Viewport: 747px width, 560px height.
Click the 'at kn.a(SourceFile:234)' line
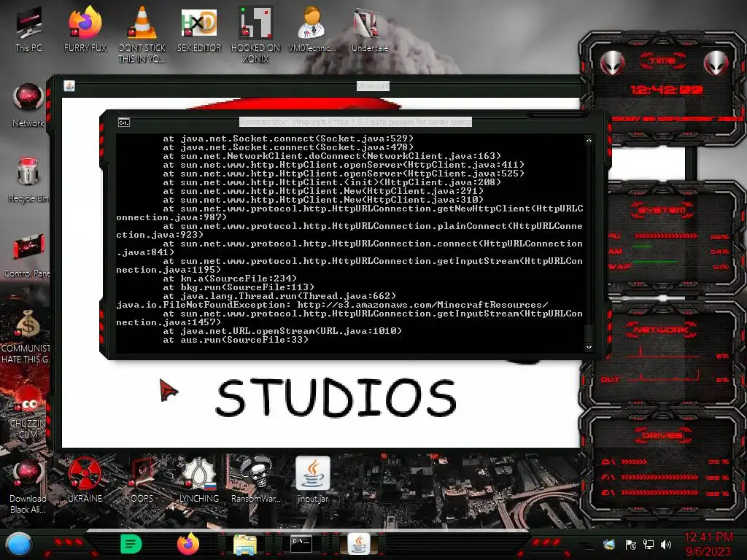click(230, 279)
